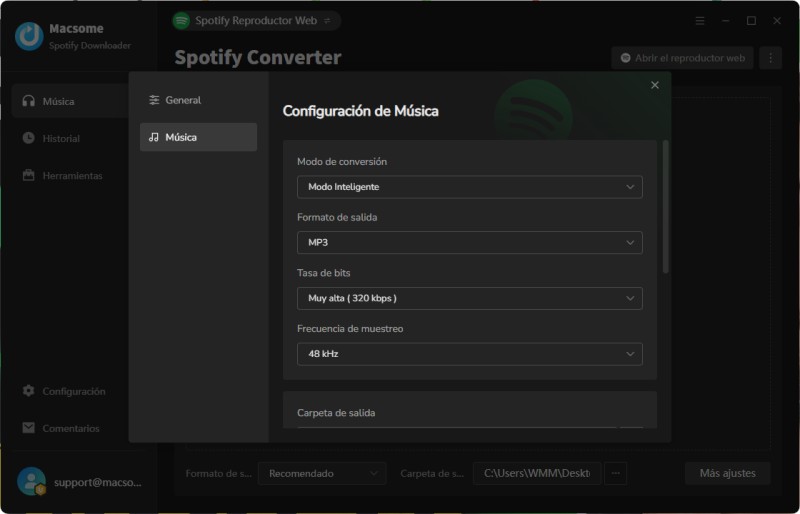800x514 pixels.
Task: Click the Tasa de bits label
Action: (323, 273)
